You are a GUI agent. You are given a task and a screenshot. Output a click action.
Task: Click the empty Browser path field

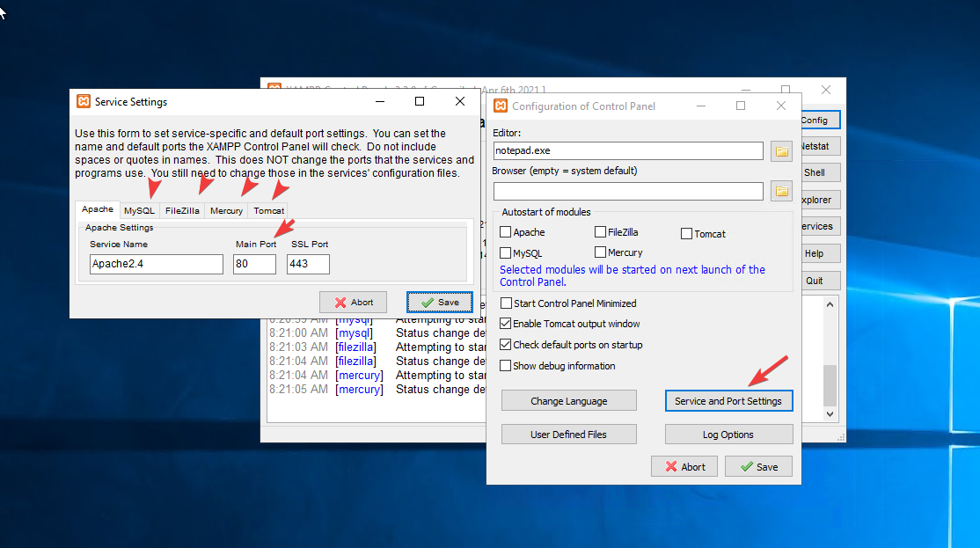[628, 191]
